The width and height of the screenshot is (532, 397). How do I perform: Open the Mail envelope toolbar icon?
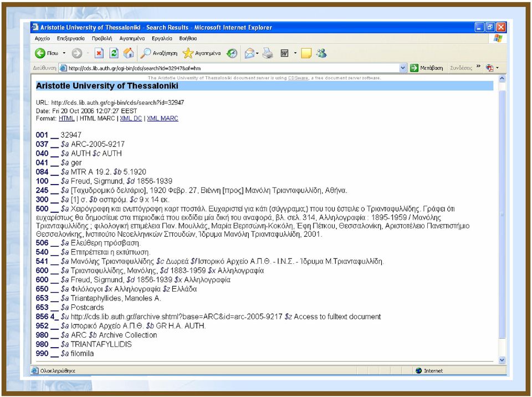pos(249,53)
